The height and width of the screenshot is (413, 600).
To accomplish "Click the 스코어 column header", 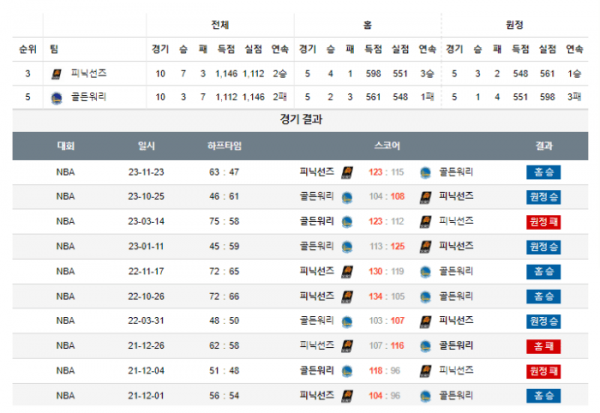I will (387, 146).
